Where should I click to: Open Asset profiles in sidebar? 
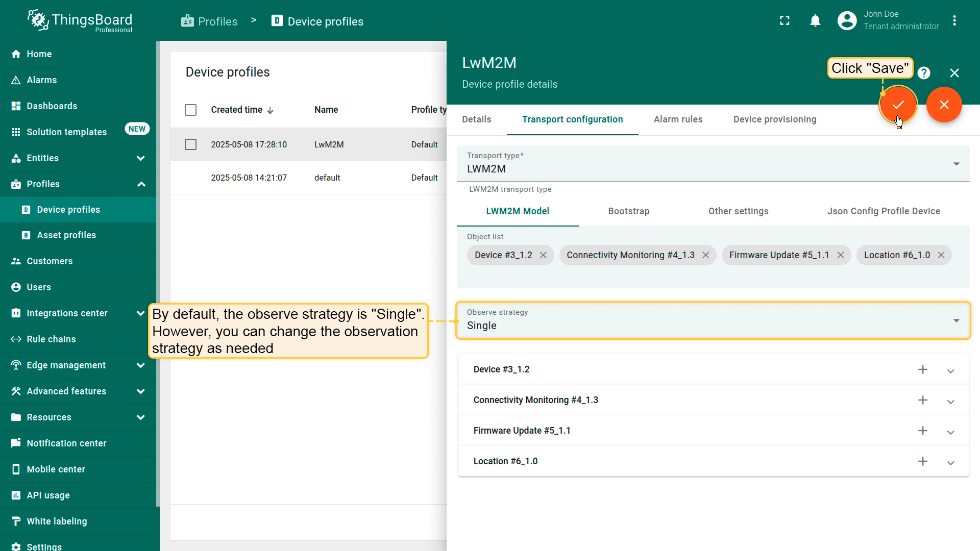point(66,235)
